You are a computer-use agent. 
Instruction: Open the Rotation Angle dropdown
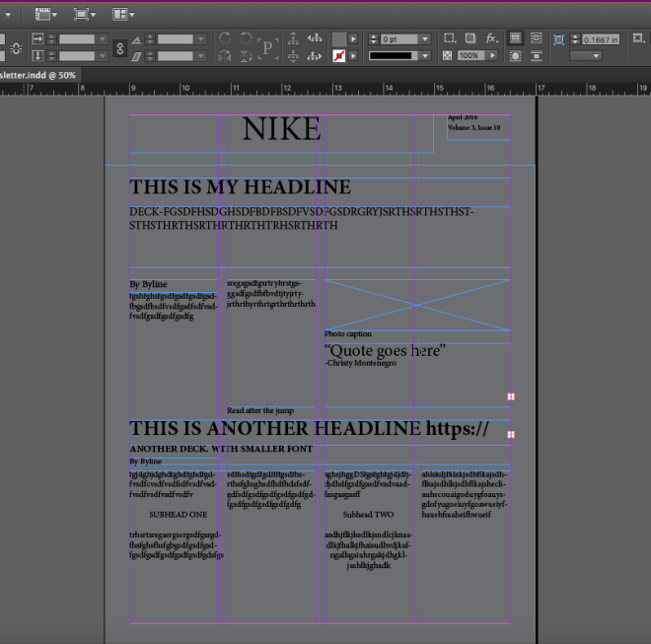(201, 39)
